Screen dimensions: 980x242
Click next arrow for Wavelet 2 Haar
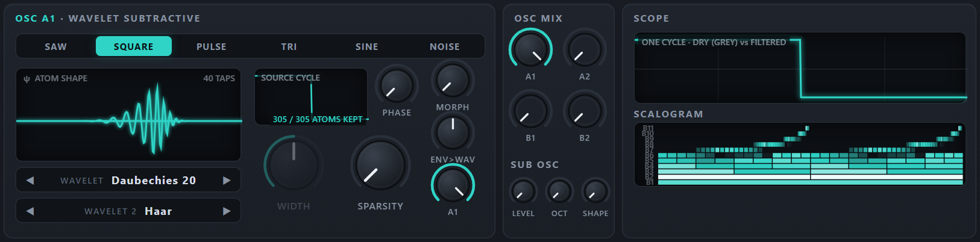pos(227,211)
